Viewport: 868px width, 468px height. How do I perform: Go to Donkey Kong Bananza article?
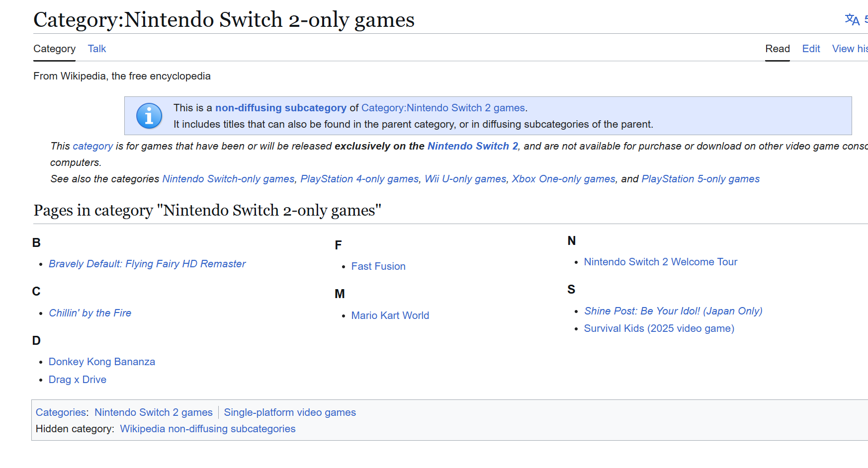tap(102, 362)
